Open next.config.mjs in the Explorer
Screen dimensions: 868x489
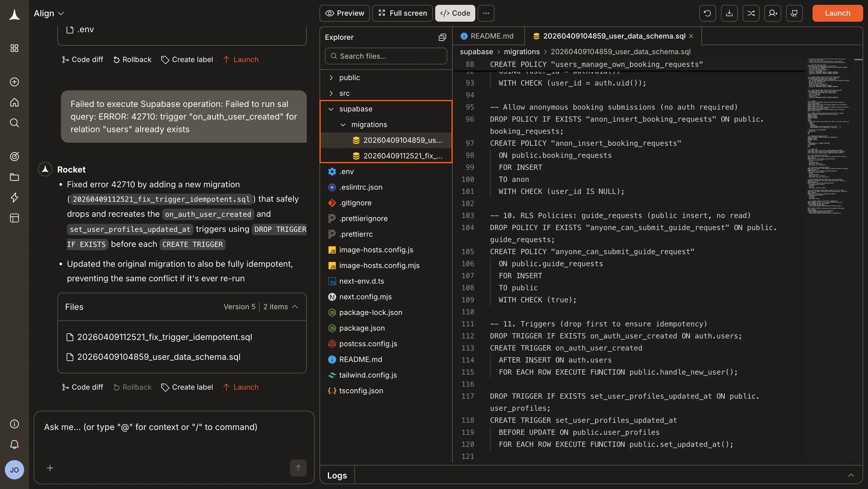(x=386, y=297)
